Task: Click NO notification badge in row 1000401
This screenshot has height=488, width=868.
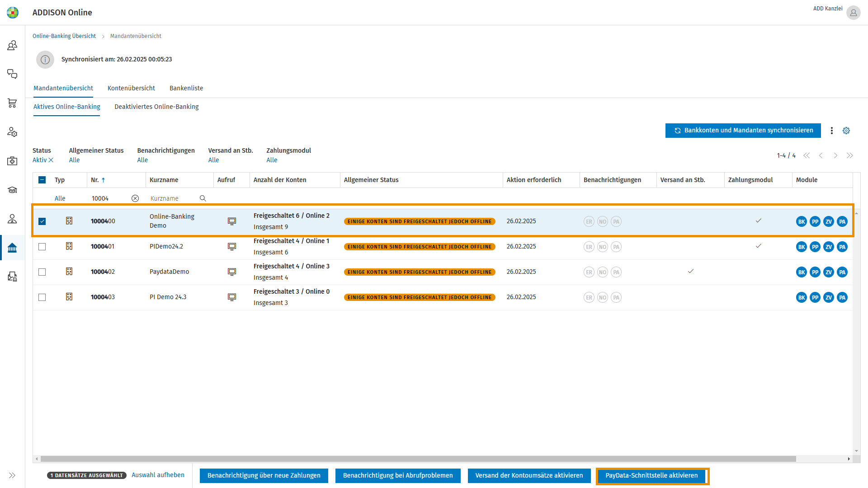Action: [603, 247]
